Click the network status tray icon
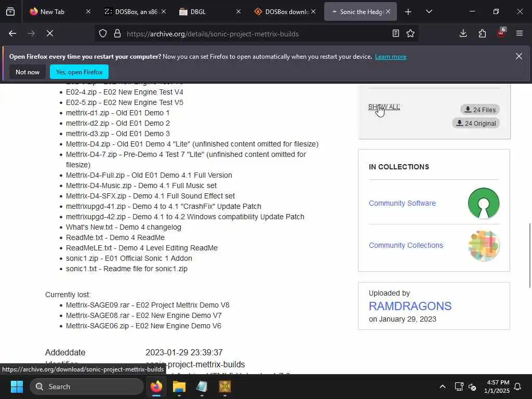The height and width of the screenshot is (399, 532). tap(459, 387)
